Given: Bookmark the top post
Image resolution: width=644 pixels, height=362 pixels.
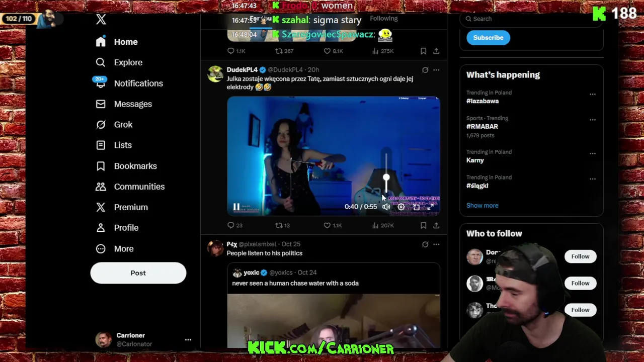Looking at the screenshot, I should pos(424,51).
